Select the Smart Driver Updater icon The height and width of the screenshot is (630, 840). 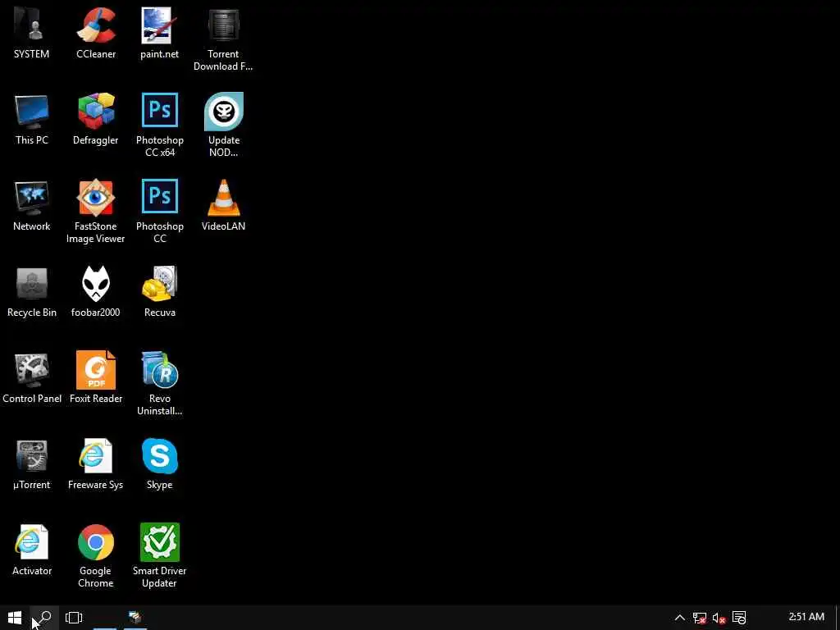pos(160,556)
